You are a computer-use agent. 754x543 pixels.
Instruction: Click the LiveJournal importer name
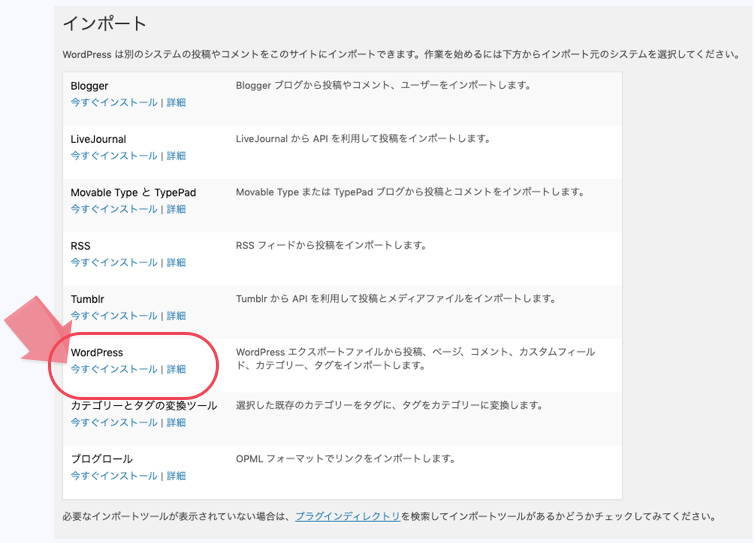[x=99, y=139]
